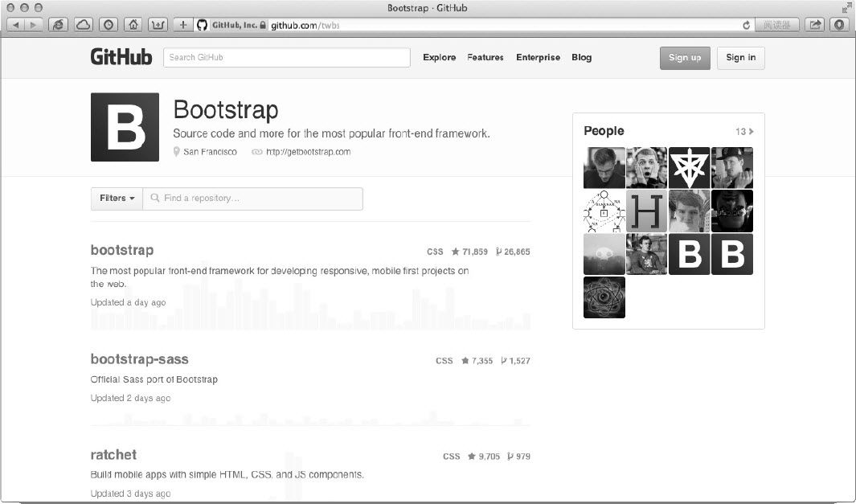Open the People heading link
The height and width of the screenshot is (504, 856).
click(x=604, y=131)
